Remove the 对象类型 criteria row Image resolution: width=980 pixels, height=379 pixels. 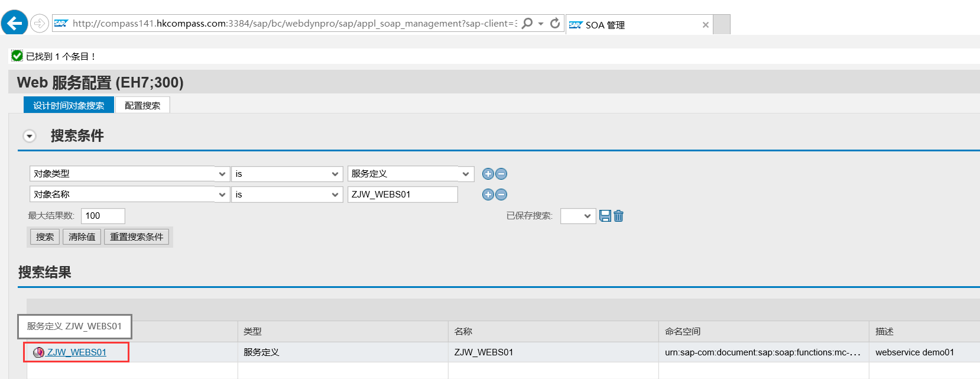pos(501,174)
